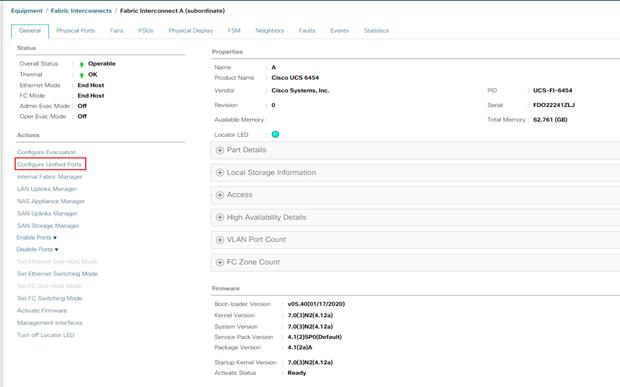Click the Ethernet Mode value End Host

[91, 85]
